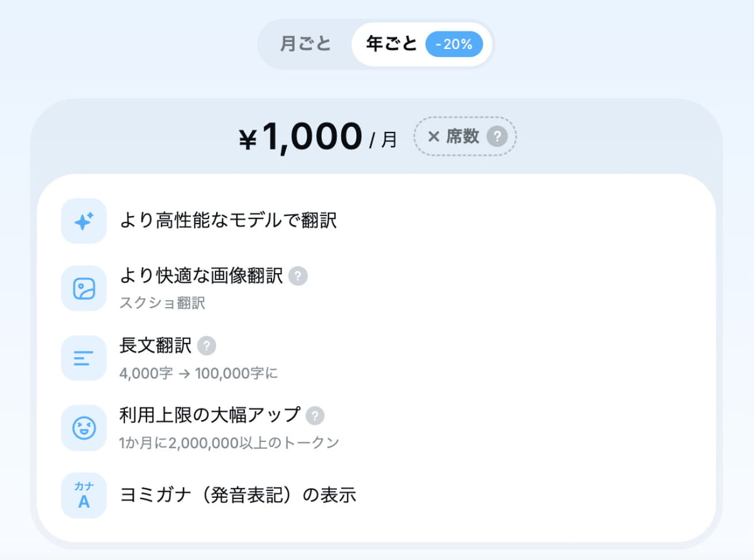Image resolution: width=754 pixels, height=560 pixels.
Task: Click the smiley icon for usage limit increase
Action: tap(84, 428)
